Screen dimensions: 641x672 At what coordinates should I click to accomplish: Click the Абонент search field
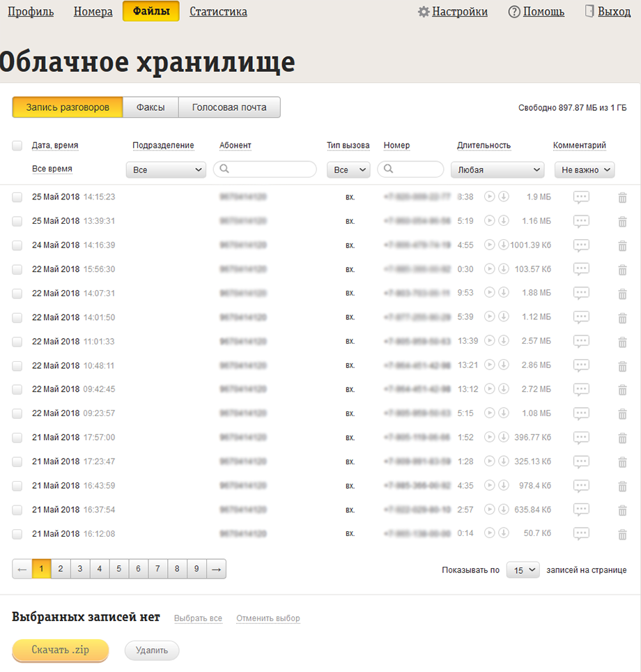click(x=265, y=169)
